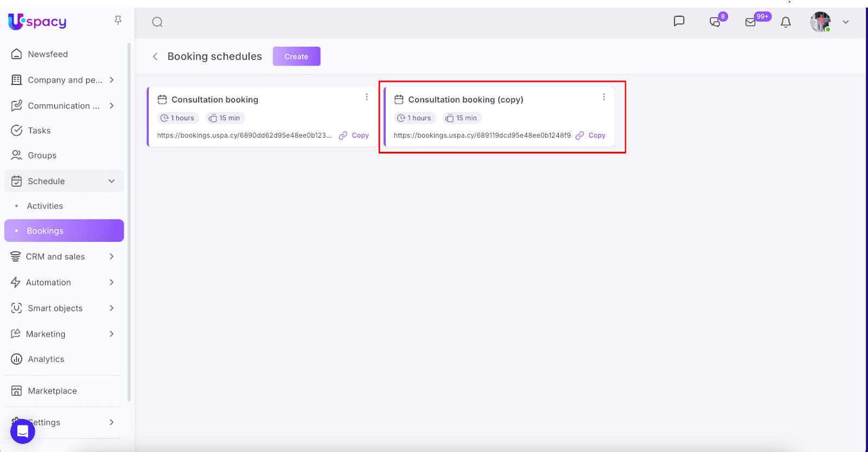Click the Smart objects icon
The height and width of the screenshot is (452, 868).
pos(17,308)
